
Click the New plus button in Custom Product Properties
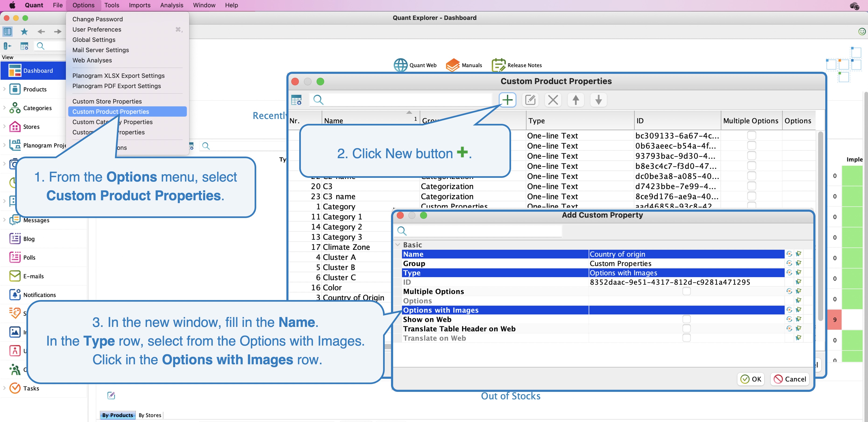[x=507, y=100]
